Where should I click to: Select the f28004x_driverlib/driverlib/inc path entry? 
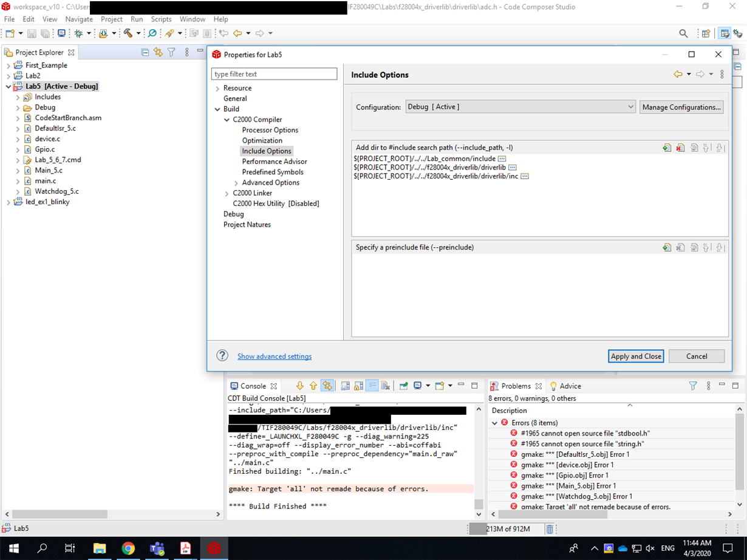tap(435, 176)
